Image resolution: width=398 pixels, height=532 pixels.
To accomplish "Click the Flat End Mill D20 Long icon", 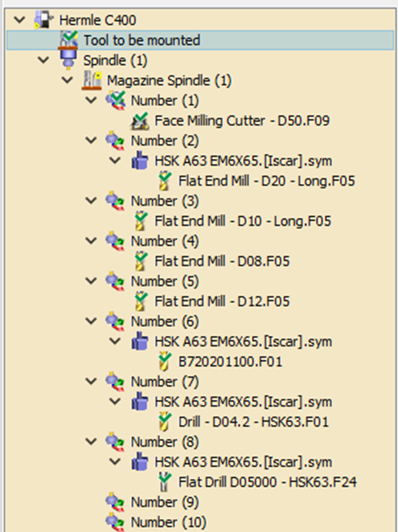I will coord(165,181).
